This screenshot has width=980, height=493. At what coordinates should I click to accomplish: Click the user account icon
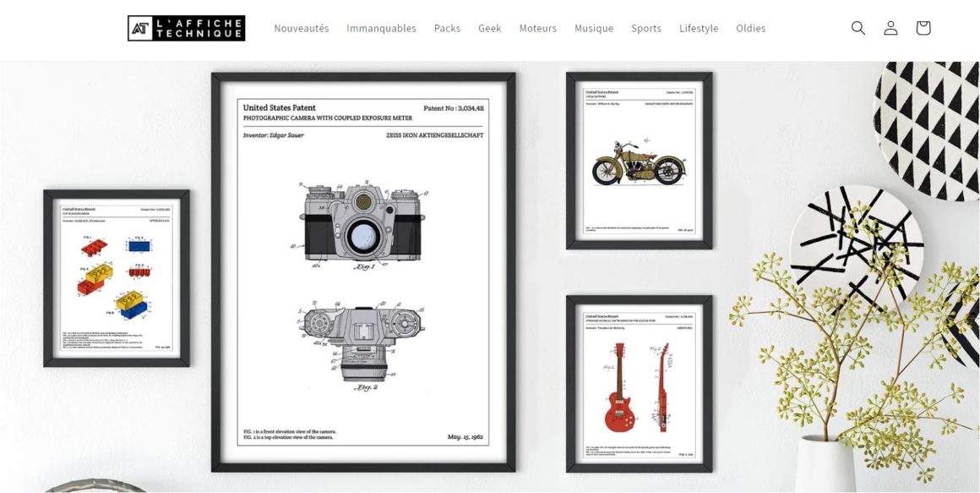(890, 28)
